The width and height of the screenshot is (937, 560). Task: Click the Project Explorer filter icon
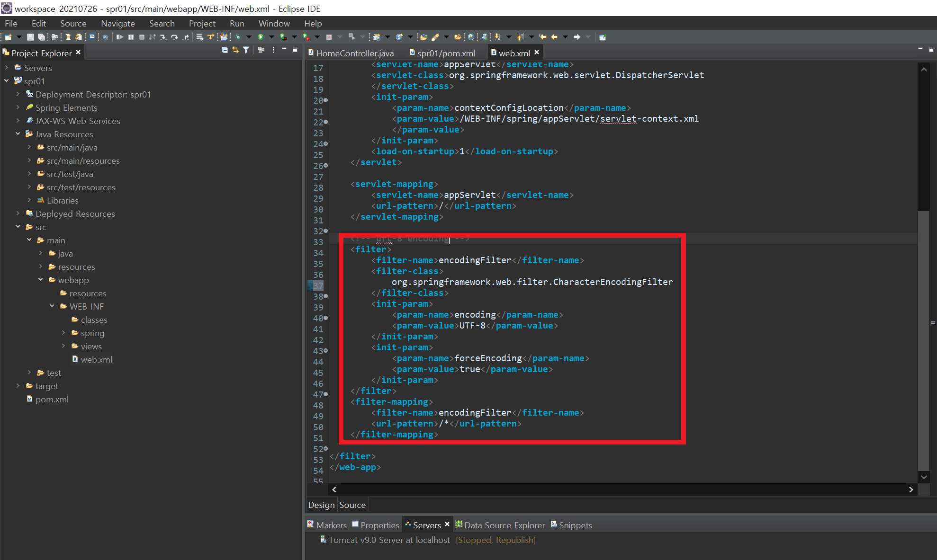coord(246,50)
